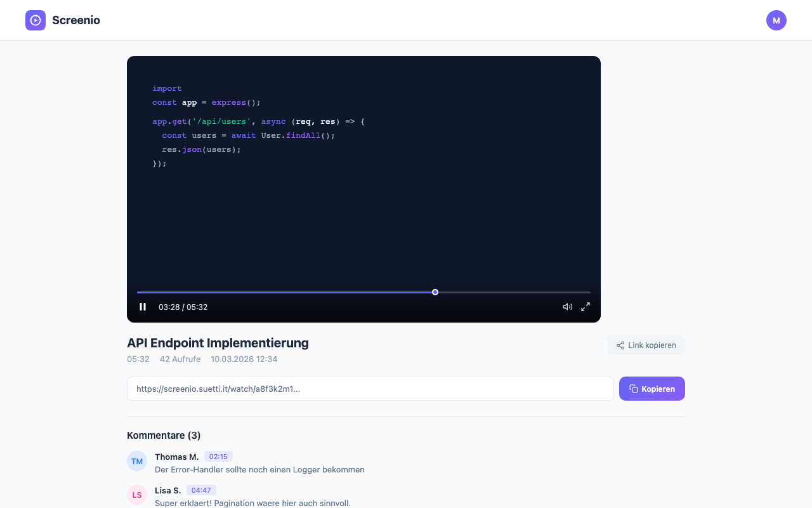Click Lisa S.'s LS avatar
The height and width of the screenshot is (508, 812).
point(137,495)
